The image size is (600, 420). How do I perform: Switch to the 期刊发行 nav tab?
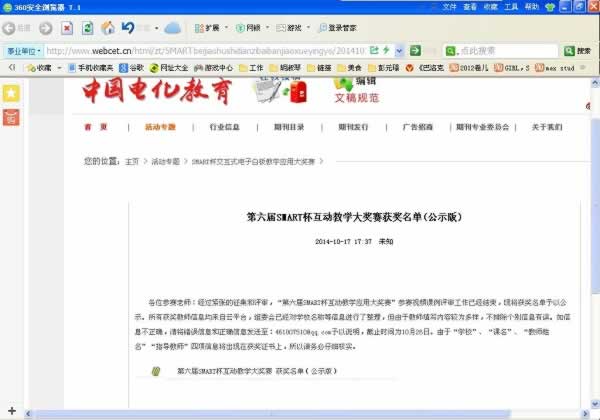(x=353, y=127)
